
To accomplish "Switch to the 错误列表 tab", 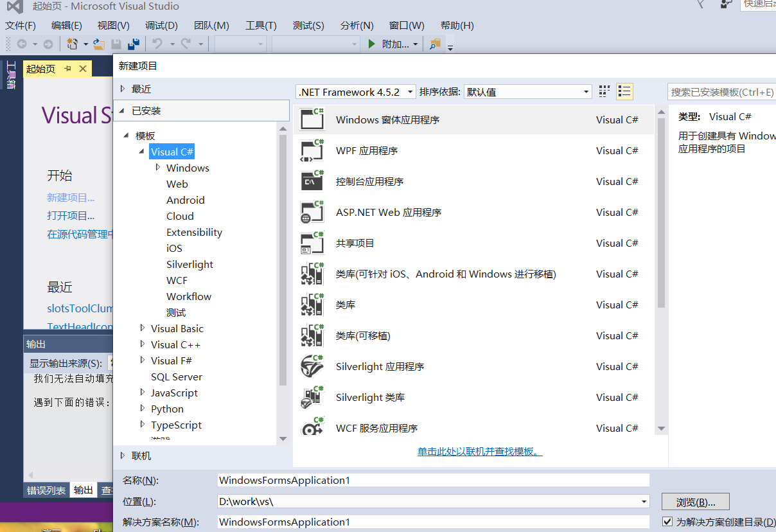I will (46, 490).
